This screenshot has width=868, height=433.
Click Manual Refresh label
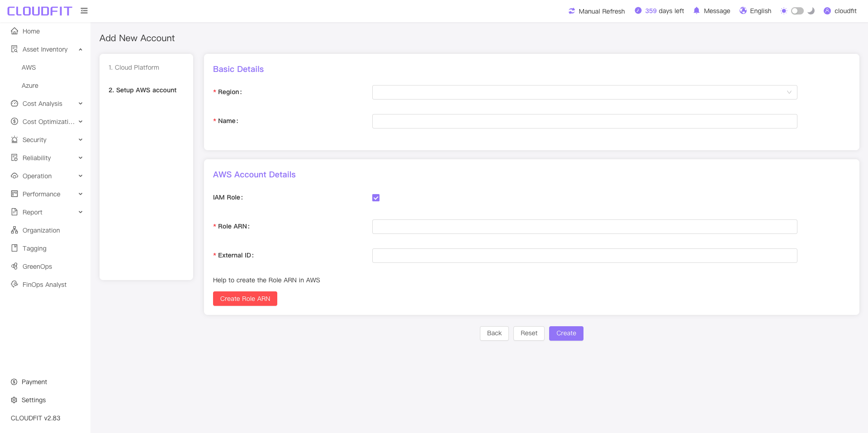tap(602, 11)
